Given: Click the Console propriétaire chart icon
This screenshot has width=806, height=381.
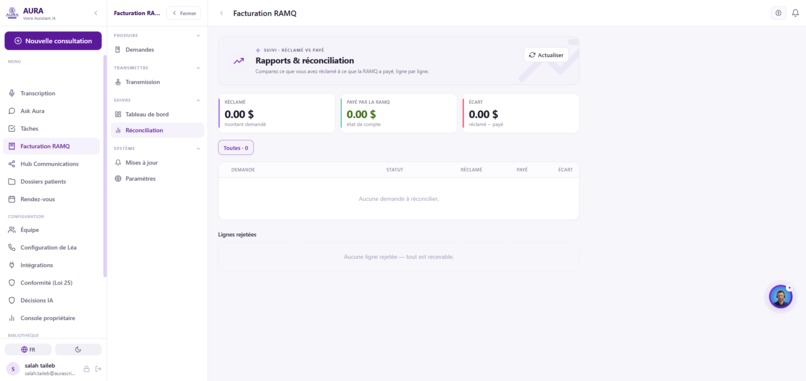Looking at the screenshot, I should coord(12,318).
